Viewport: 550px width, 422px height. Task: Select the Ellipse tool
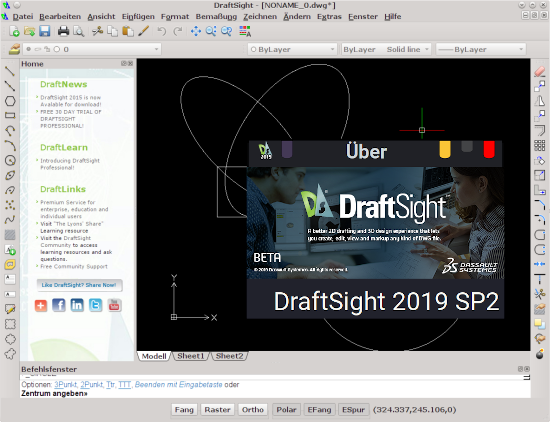point(10,175)
